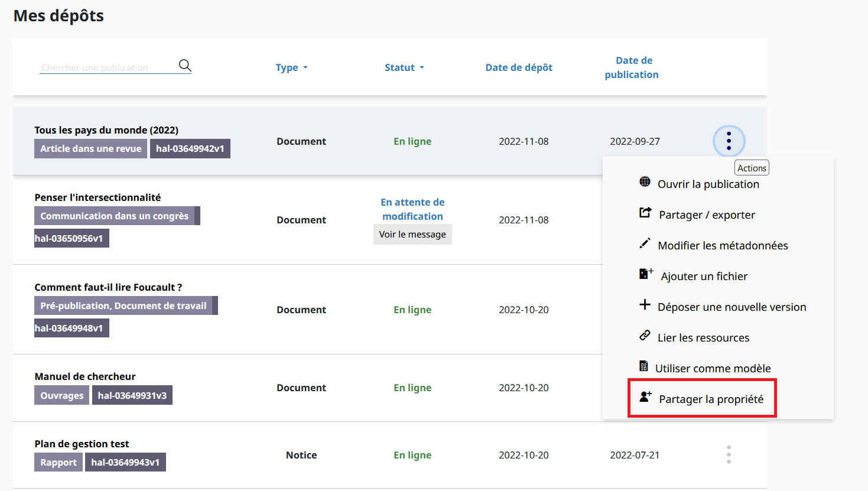Click the 2022-07-21 publication date
Viewport: 868px width, 491px height.
click(x=635, y=455)
